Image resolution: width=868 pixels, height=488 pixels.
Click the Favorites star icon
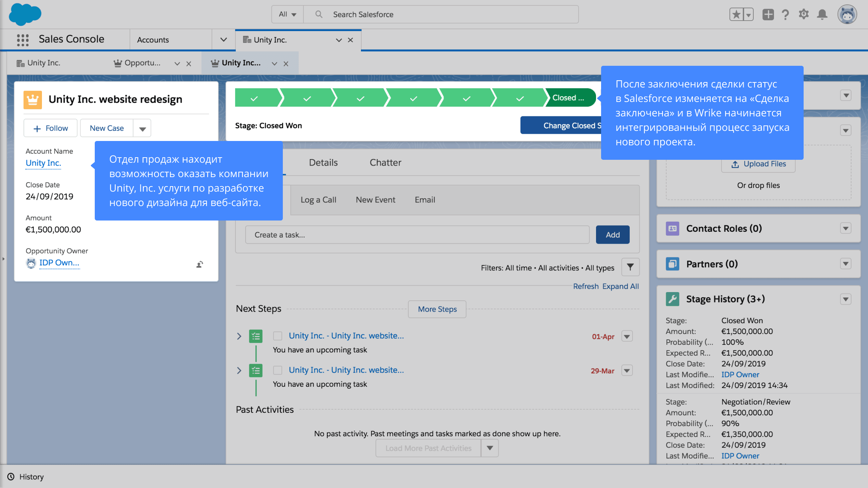[736, 14]
